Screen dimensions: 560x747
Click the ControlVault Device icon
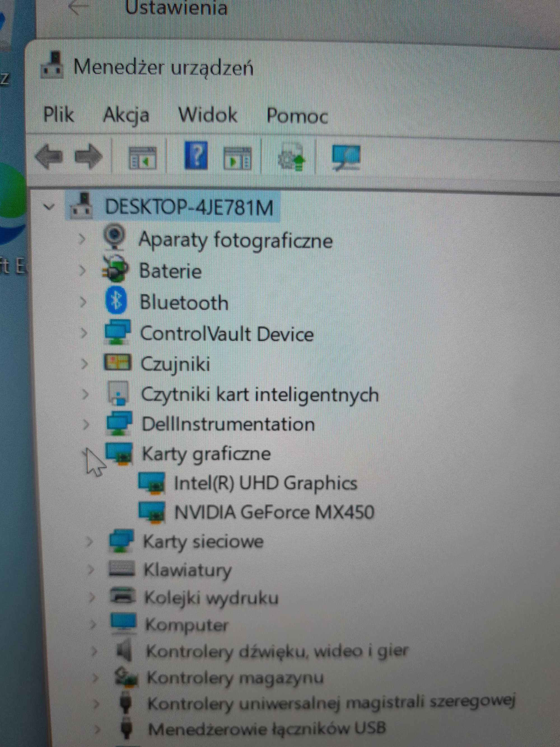click(118, 332)
